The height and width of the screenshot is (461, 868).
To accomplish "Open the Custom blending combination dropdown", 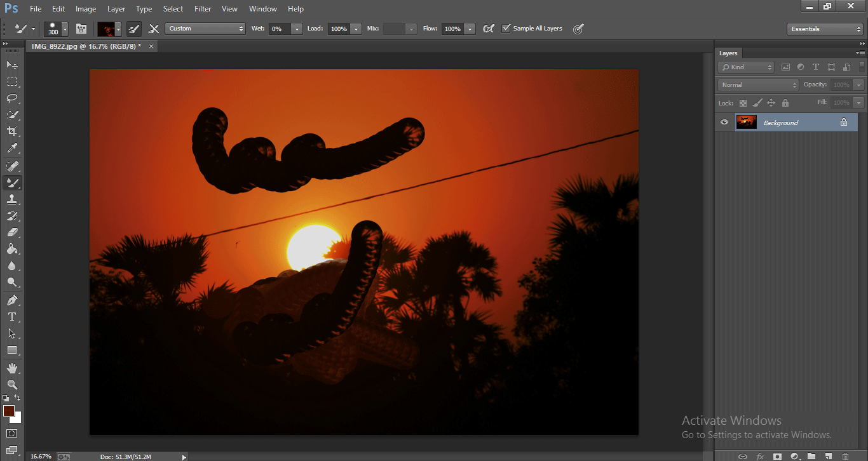I will (205, 29).
